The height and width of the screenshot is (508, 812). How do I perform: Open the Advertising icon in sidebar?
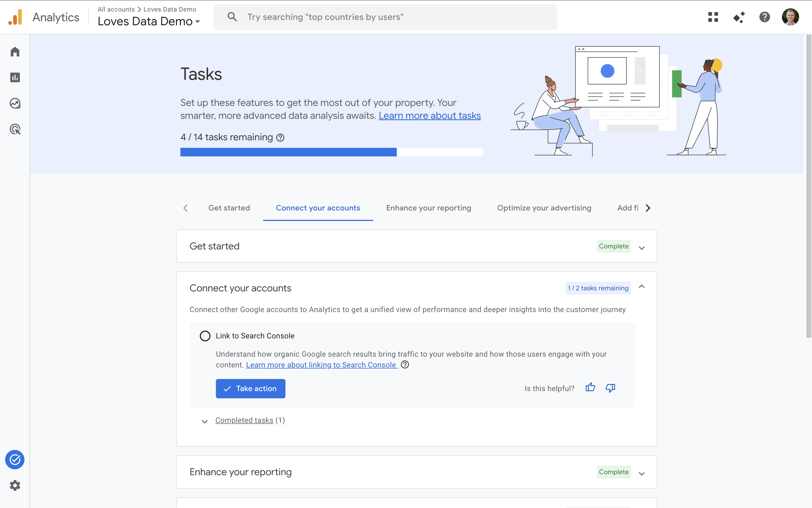point(15,129)
